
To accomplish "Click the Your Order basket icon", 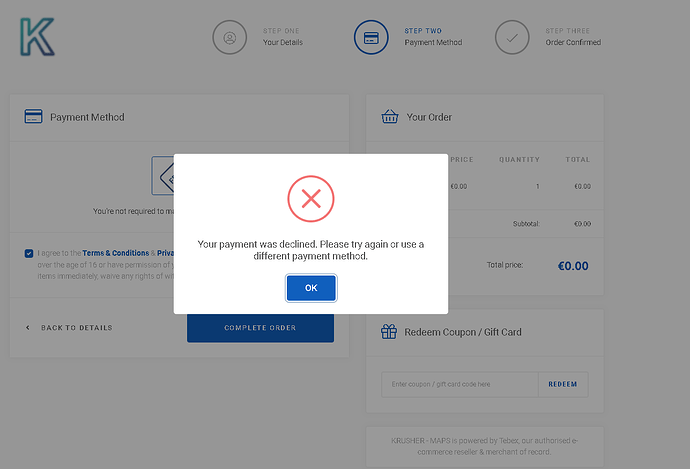I will tap(389, 117).
